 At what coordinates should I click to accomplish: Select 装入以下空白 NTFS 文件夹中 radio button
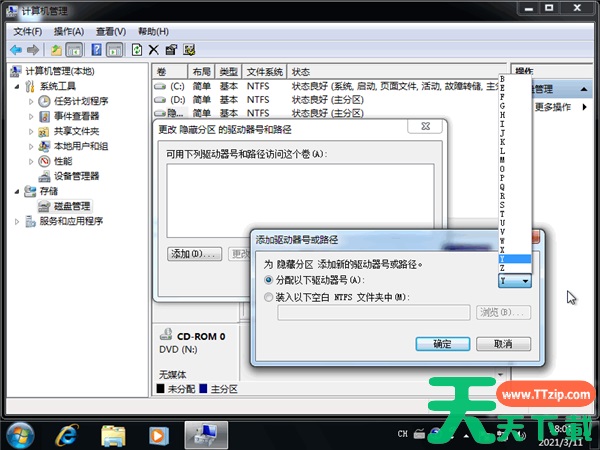click(x=269, y=296)
